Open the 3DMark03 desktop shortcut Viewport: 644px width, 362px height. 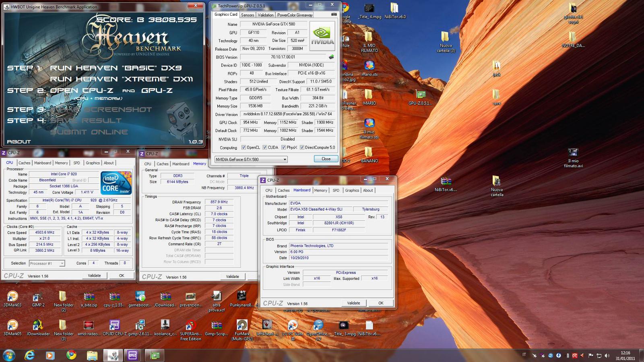pos(12,299)
